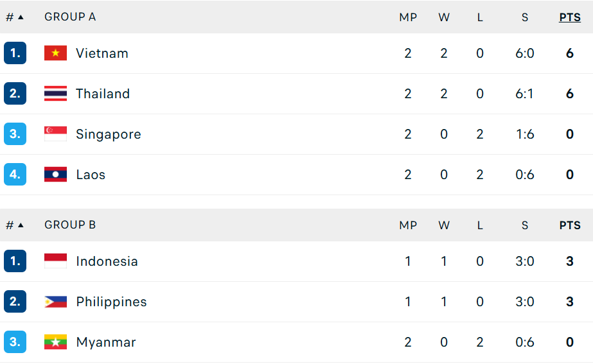Open the Thailand team link

coord(103,94)
